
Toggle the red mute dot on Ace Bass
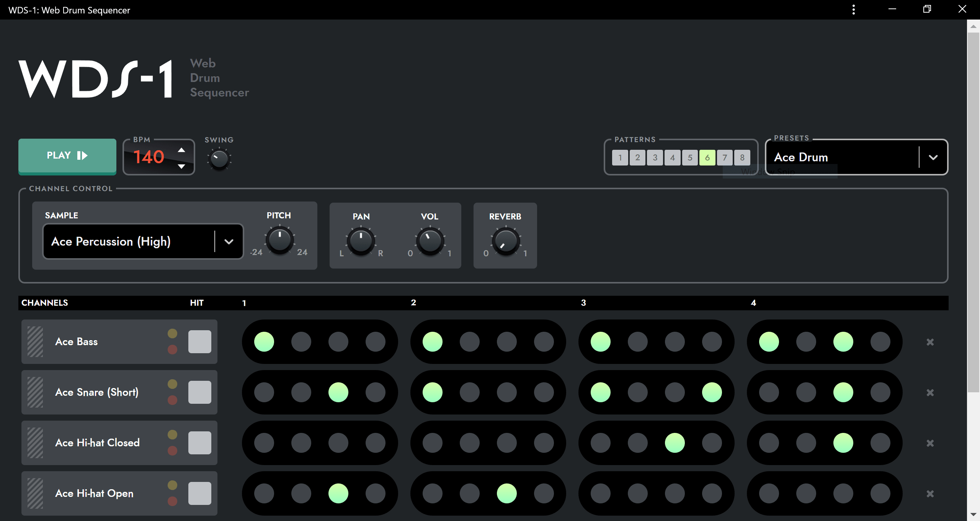click(173, 350)
